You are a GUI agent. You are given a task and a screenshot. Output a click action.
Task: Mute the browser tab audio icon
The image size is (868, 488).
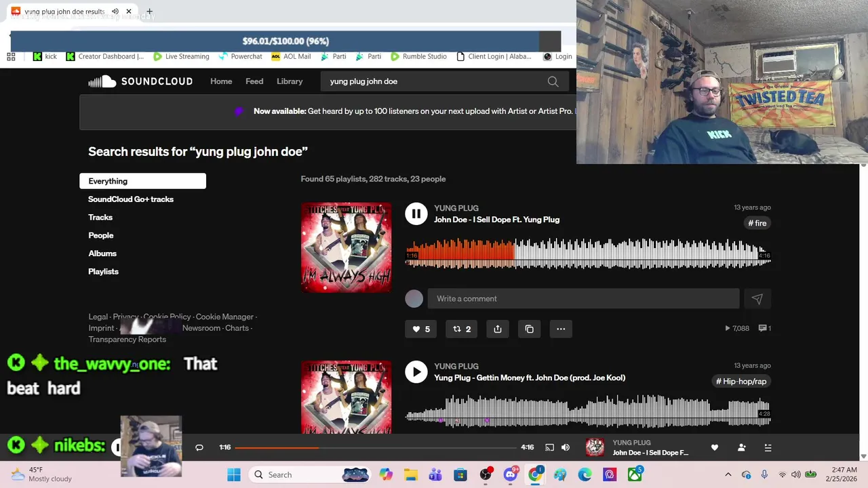point(115,12)
